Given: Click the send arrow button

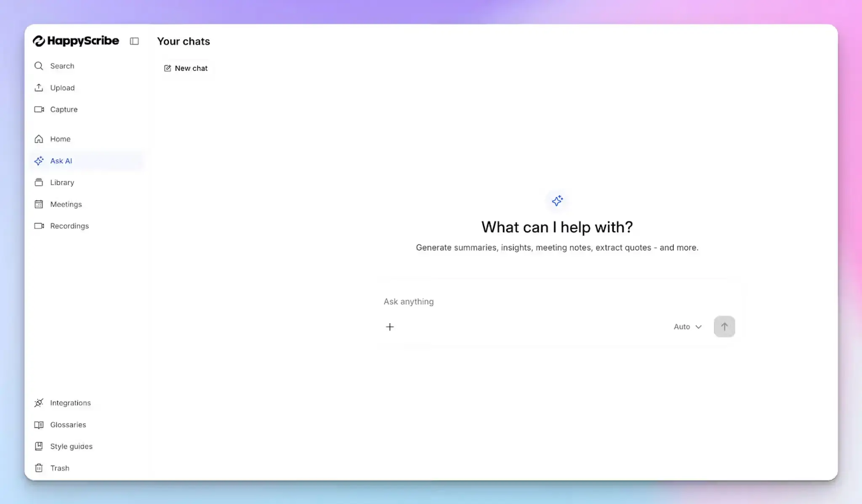Looking at the screenshot, I should click(x=724, y=326).
